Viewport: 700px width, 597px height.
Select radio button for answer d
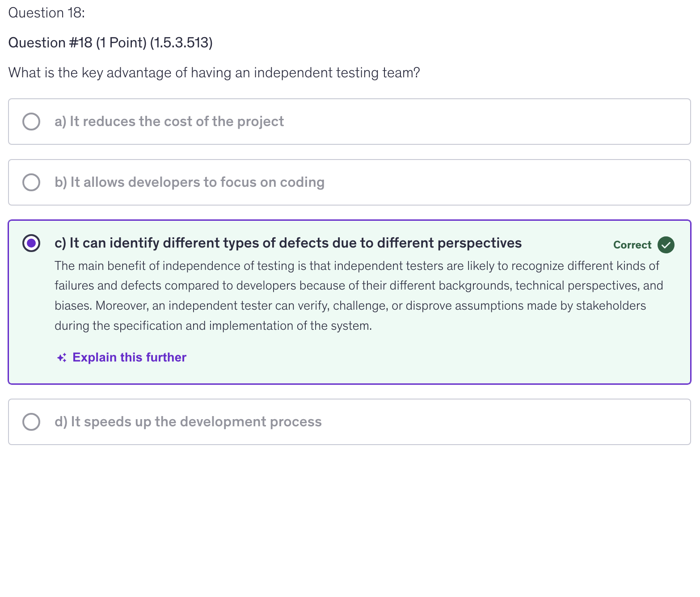pyautogui.click(x=31, y=422)
